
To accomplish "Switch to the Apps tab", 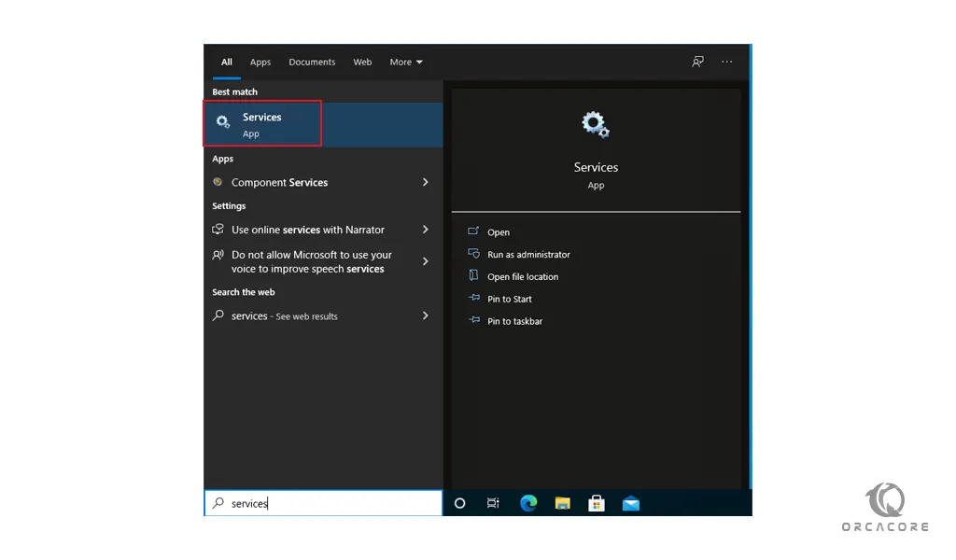I will tap(260, 63).
